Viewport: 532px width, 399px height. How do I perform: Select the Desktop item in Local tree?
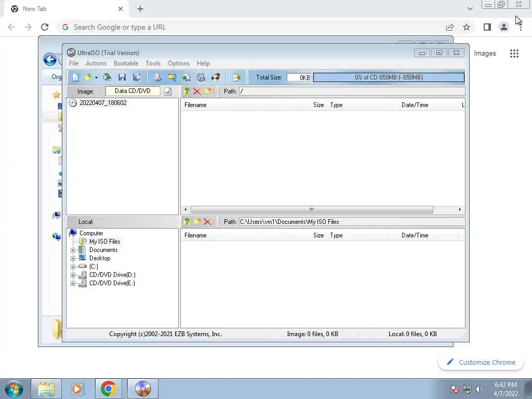pyautogui.click(x=100, y=258)
